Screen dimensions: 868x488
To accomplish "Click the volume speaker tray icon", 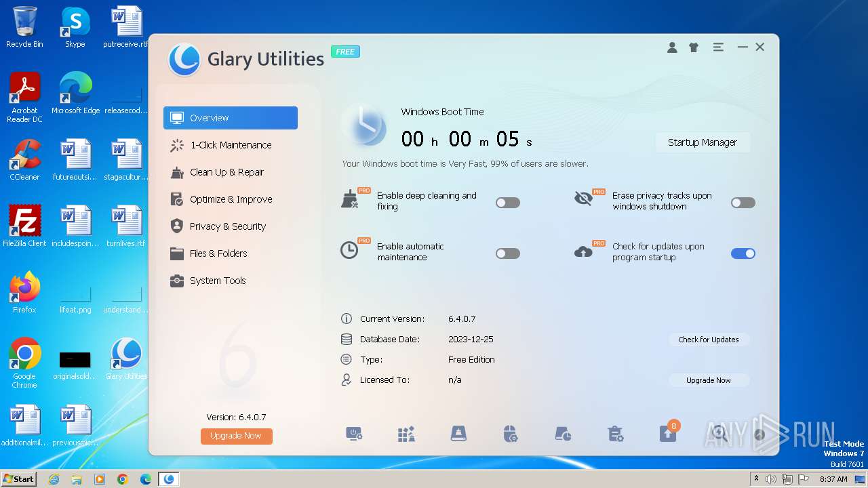I will pyautogui.click(x=771, y=479).
